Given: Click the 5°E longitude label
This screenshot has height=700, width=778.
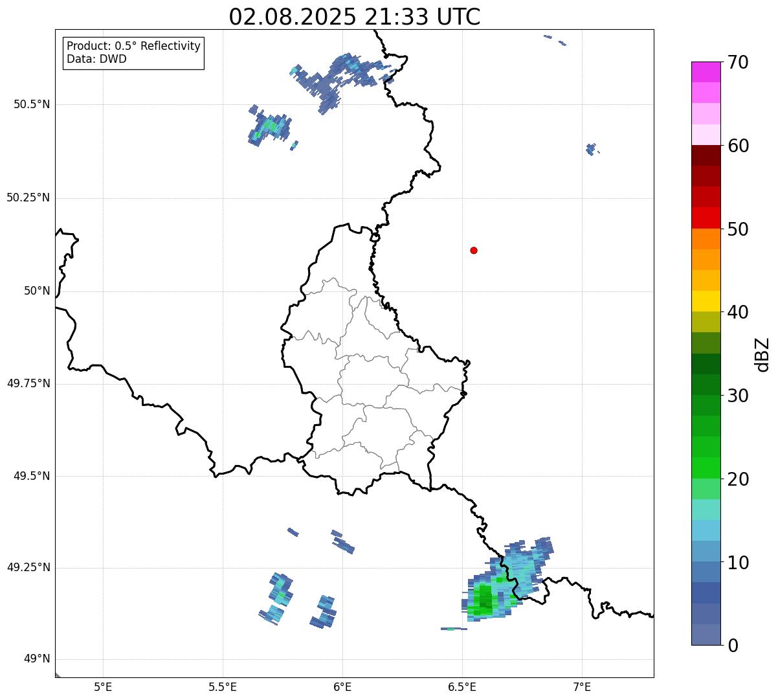Looking at the screenshot, I should (103, 686).
